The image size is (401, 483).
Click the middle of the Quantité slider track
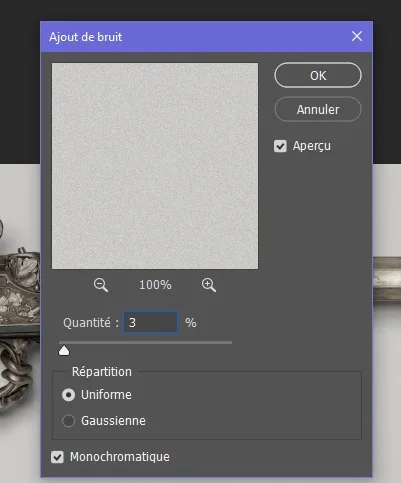145,342
